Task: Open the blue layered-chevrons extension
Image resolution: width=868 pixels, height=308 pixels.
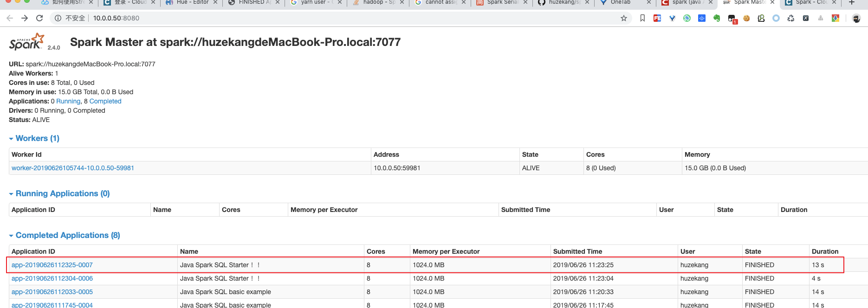Action: click(x=702, y=18)
